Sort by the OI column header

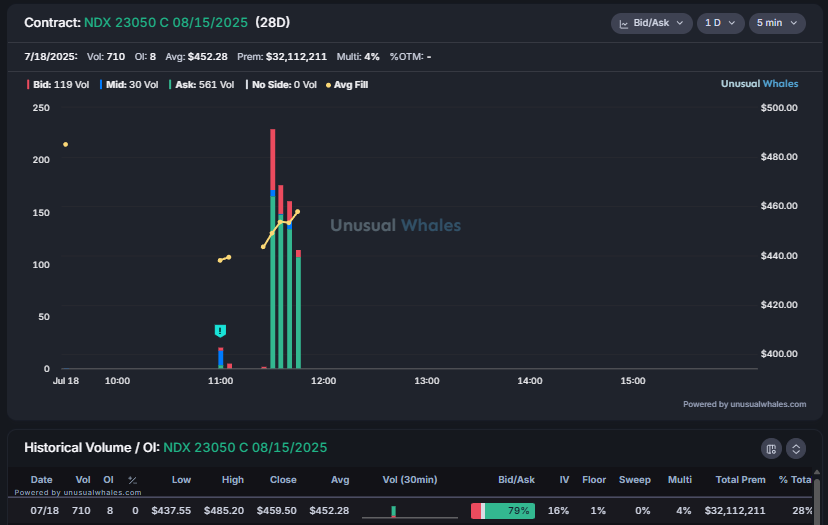coord(108,480)
